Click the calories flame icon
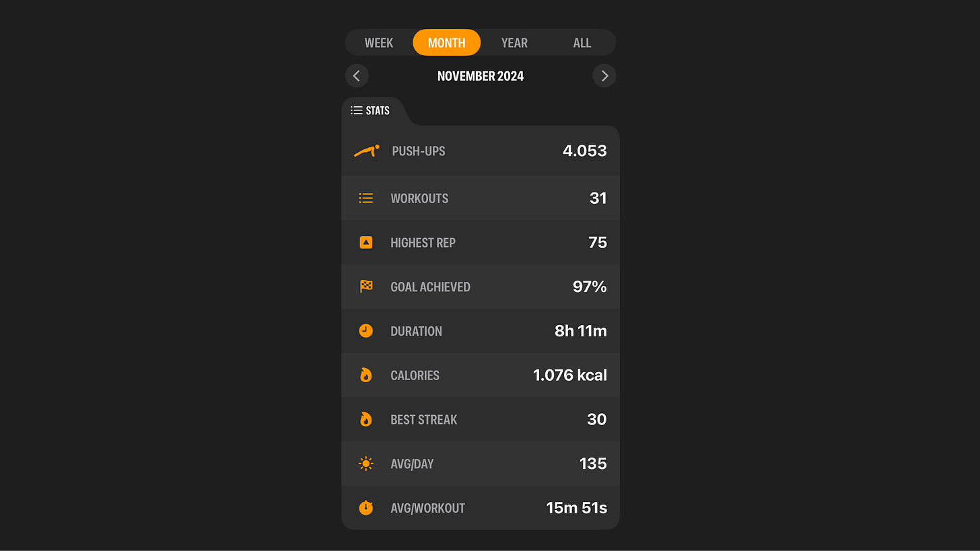 [x=365, y=375]
